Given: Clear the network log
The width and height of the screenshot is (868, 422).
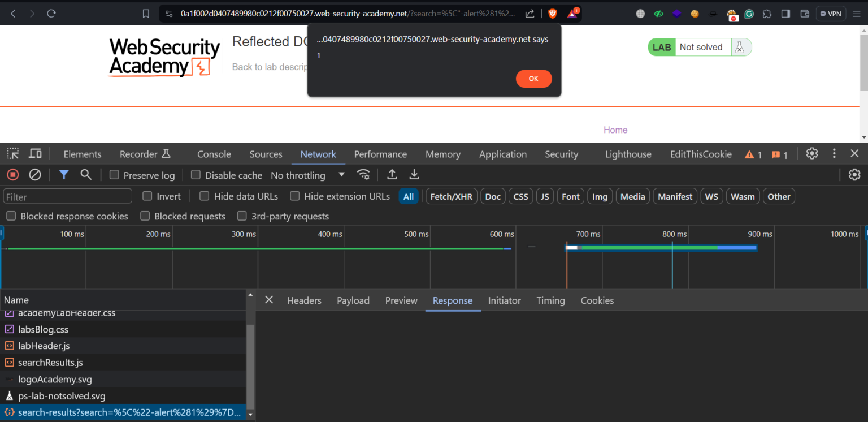Looking at the screenshot, I should 35,175.
